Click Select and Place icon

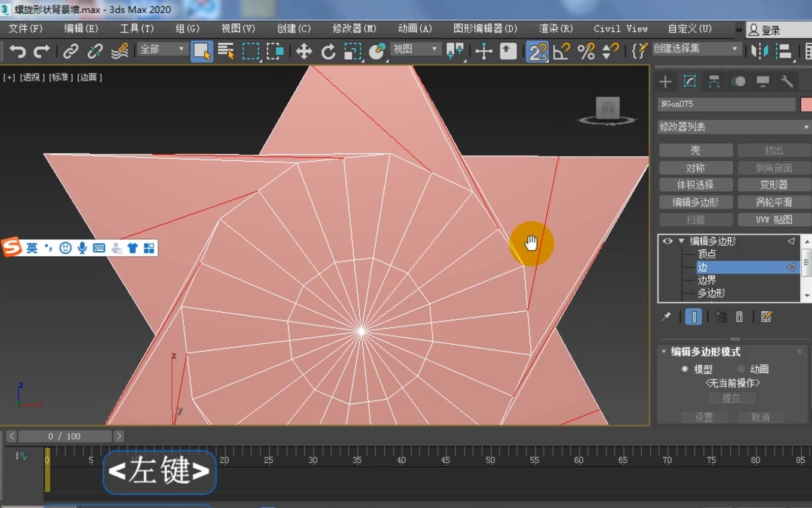click(377, 51)
